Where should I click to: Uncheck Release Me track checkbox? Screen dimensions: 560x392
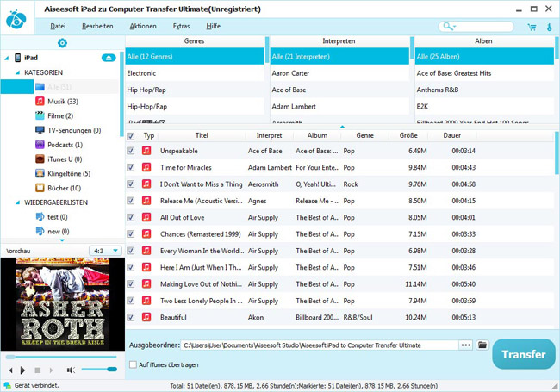point(131,201)
